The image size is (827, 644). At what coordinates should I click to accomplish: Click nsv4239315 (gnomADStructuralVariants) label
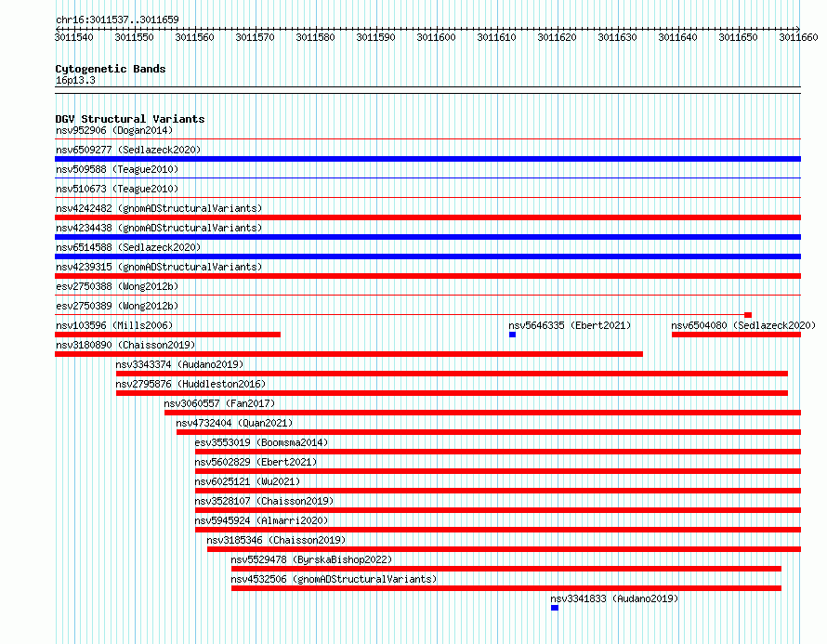pos(159,267)
